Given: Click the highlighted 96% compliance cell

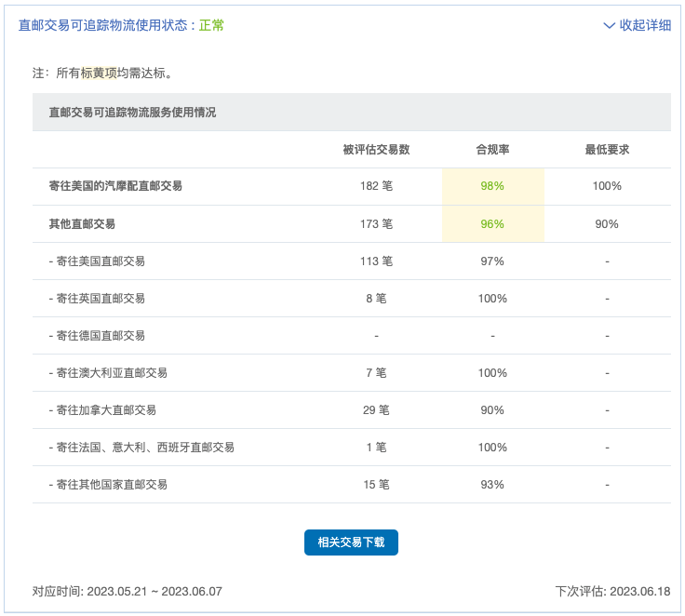Looking at the screenshot, I should pyautogui.click(x=492, y=224).
